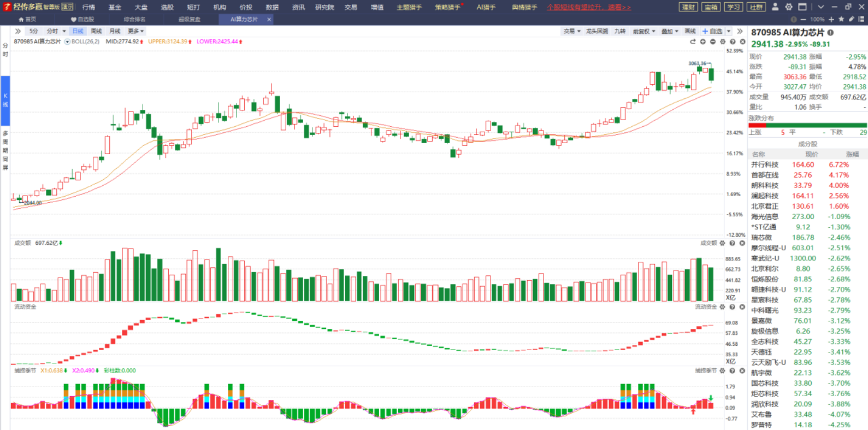Switch chart period to 月线
This screenshot has width=868, height=430.
point(115,31)
